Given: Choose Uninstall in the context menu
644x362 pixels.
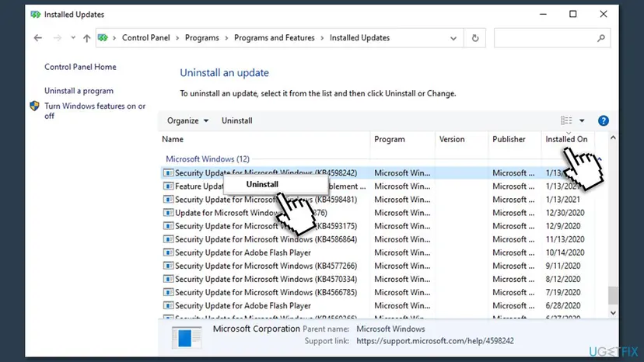Looking at the screenshot, I should 262,184.
